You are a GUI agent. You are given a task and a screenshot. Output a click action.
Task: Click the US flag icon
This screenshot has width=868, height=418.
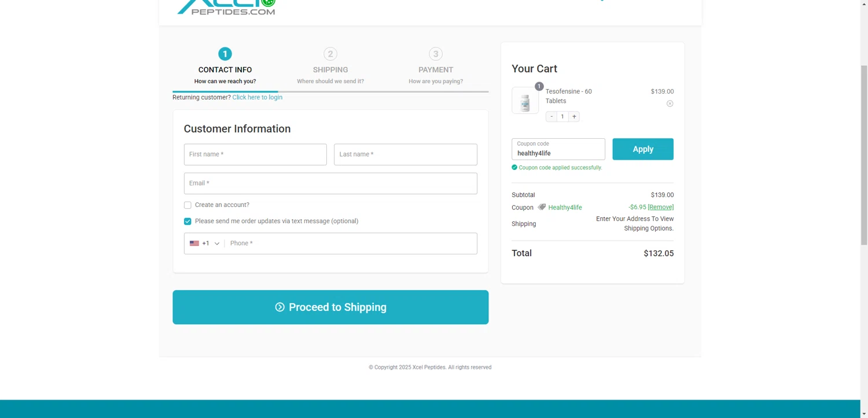pyautogui.click(x=194, y=243)
